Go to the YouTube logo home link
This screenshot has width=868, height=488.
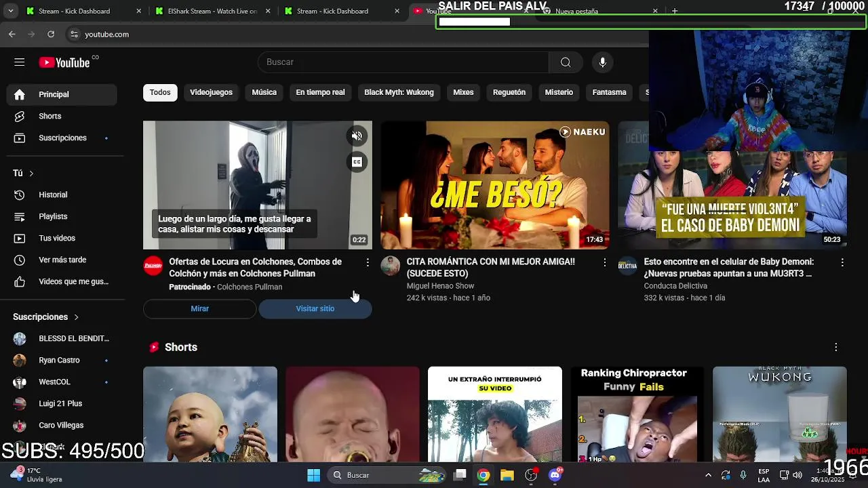pos(64,62)
